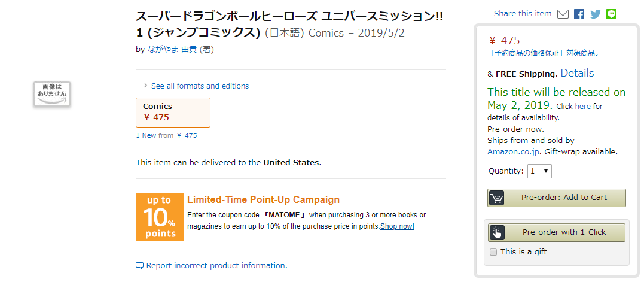Check the This is a gift box
This screenshot has width=644, height=282.
[x=493, y=252]
